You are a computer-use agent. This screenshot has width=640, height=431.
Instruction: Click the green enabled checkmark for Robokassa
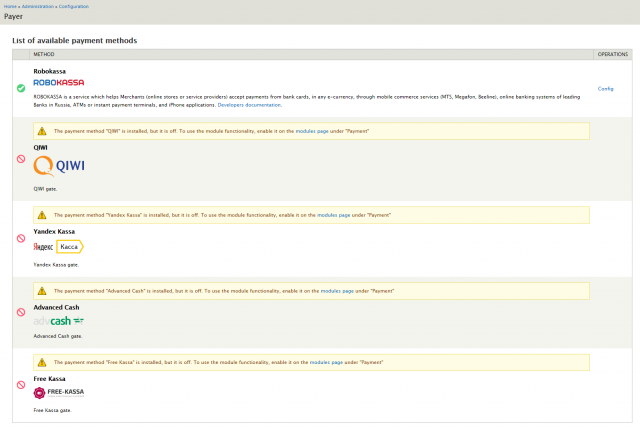coord(21,88)
